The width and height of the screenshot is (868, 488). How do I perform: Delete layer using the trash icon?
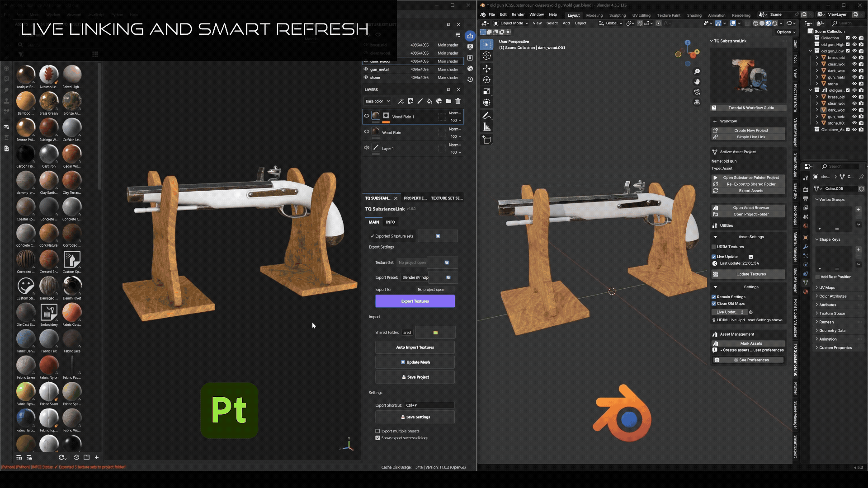(x=458, y=101)
